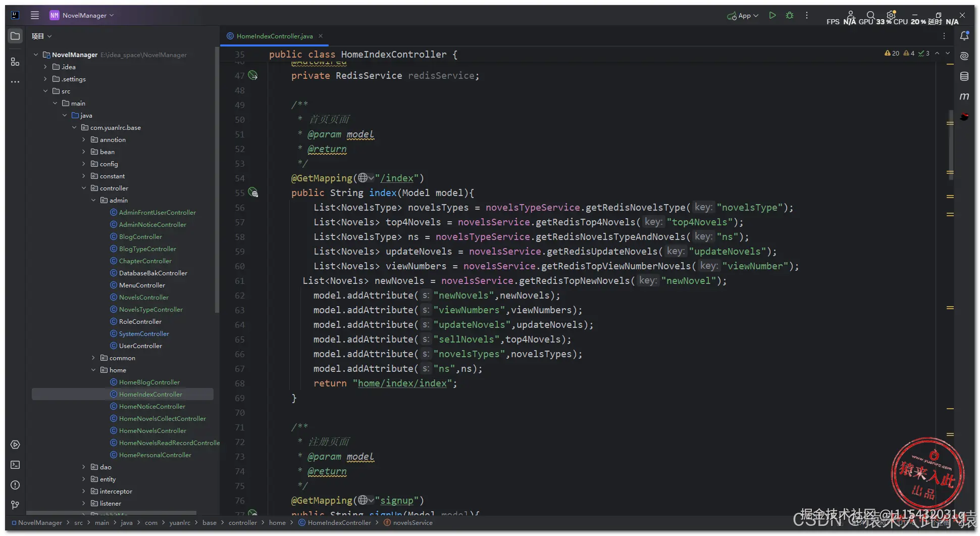Image resolution: width=980 pixels, height=536 pixels.
Task: Click line number 62 in the gutter
Action: 240,295
